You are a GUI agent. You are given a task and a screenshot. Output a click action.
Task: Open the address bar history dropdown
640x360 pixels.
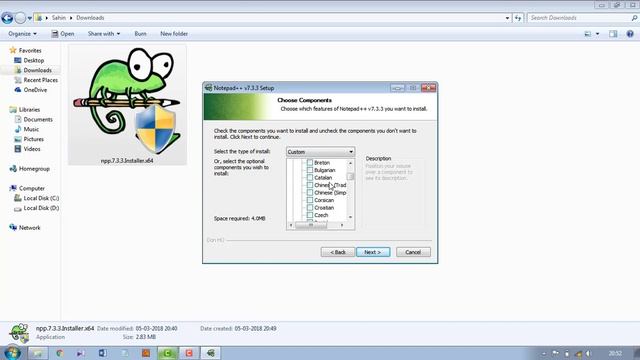click(x=507, y=18)
